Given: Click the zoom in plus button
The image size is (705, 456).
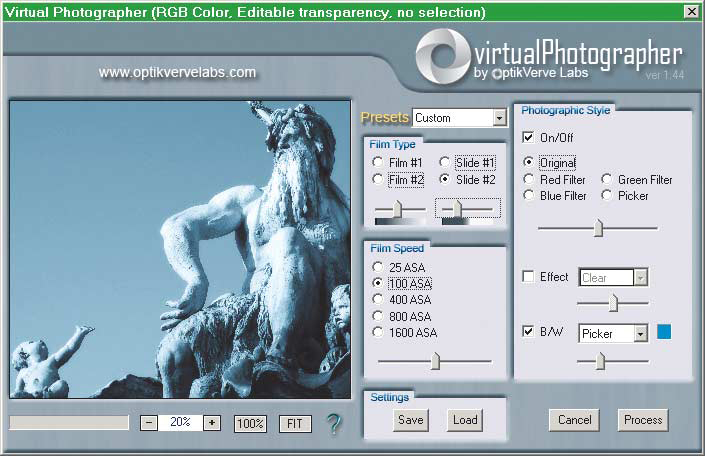Looking at the screenshot, I should point(212,423).
